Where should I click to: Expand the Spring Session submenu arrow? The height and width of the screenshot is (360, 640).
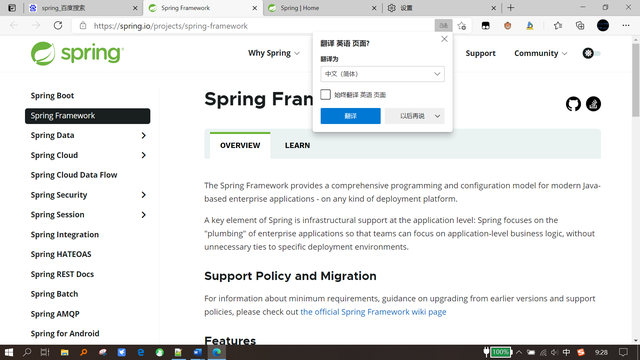(x=144, y=215)
